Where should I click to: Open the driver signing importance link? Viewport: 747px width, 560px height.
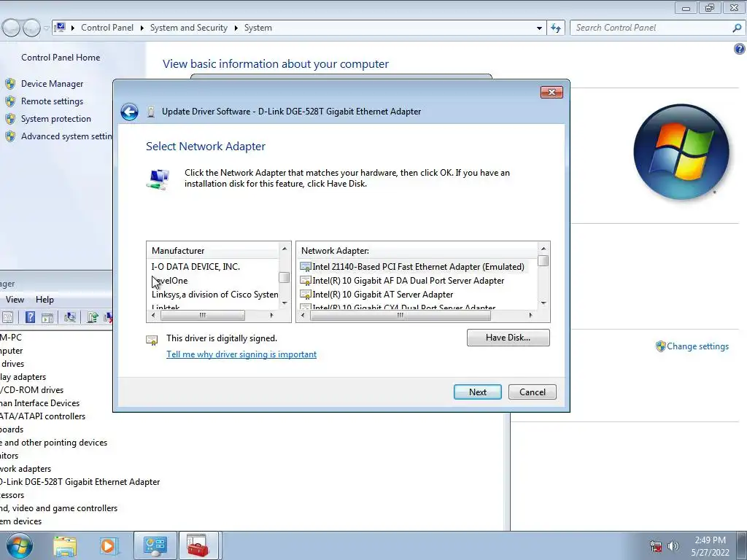coord(241,354)
